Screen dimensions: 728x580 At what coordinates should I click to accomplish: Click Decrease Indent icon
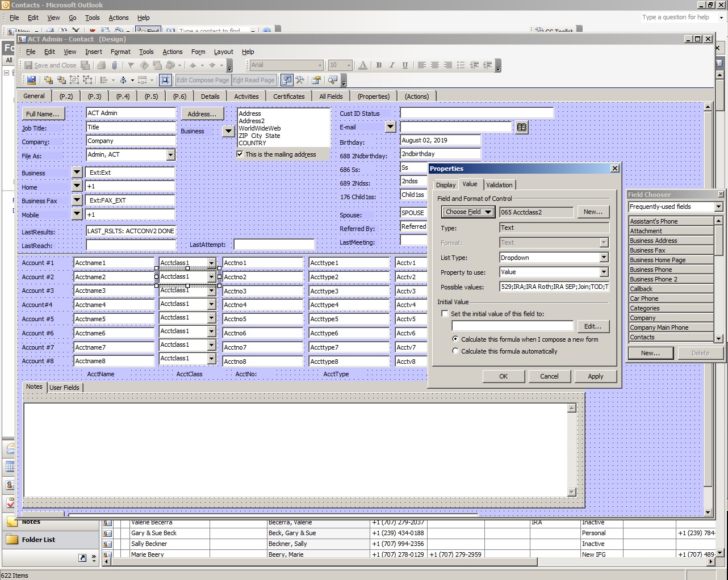coord(474,65)
